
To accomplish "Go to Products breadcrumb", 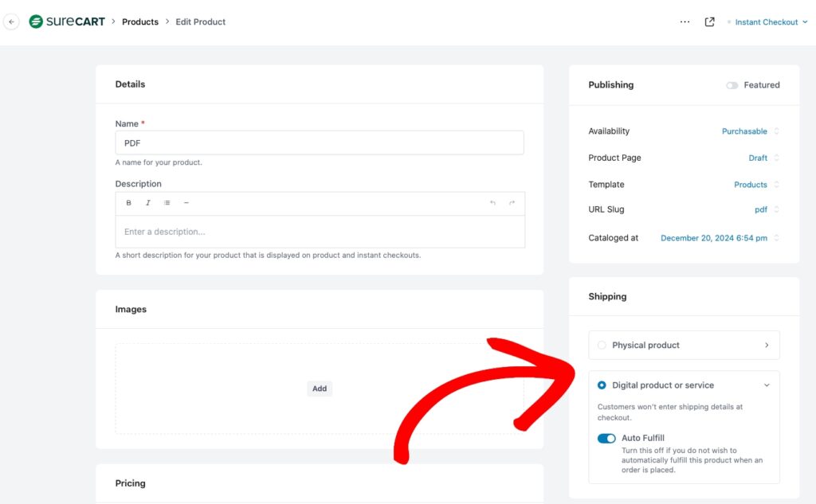I will [140, 22].
